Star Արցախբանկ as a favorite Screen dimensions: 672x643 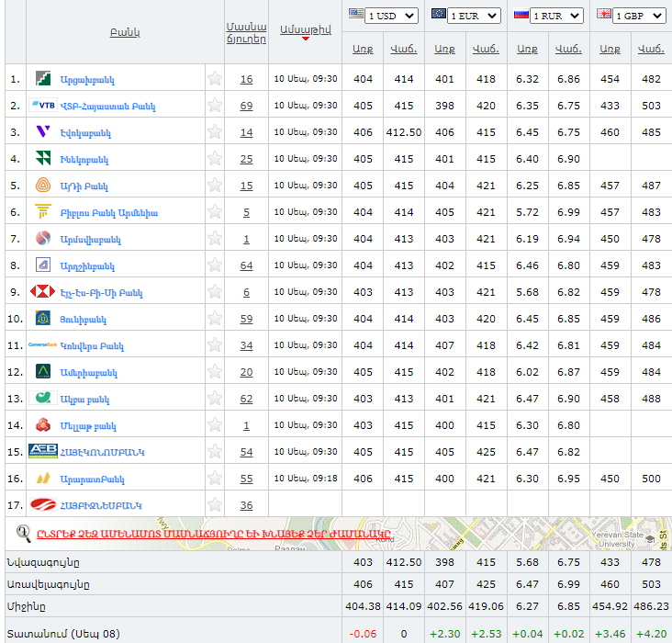(x=215, y=78)
